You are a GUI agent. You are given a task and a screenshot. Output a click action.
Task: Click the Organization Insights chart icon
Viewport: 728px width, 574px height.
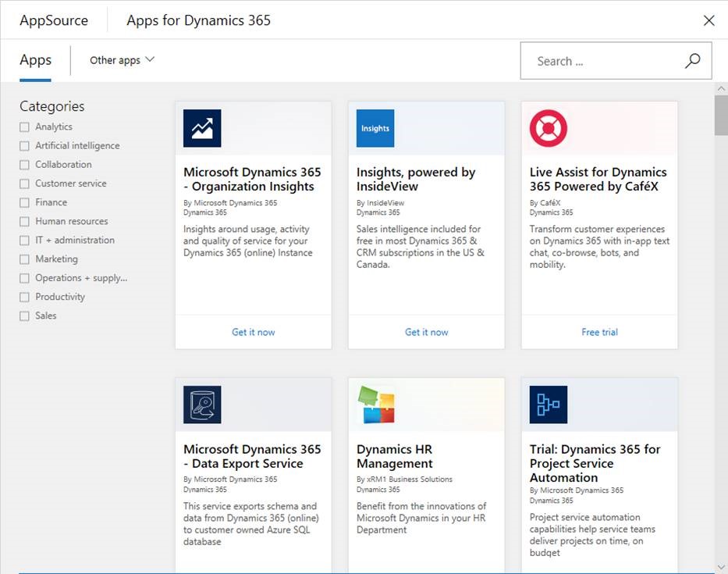[x=202, y=128]
